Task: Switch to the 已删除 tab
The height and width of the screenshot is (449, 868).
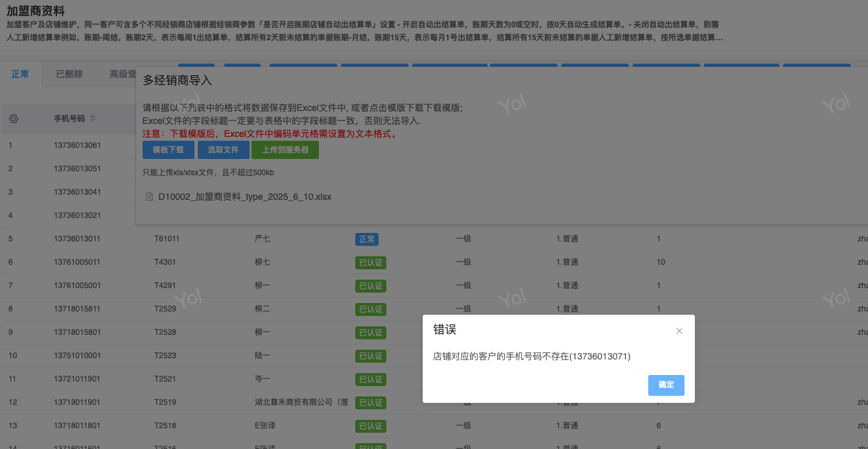Action: tap(69, 74)
